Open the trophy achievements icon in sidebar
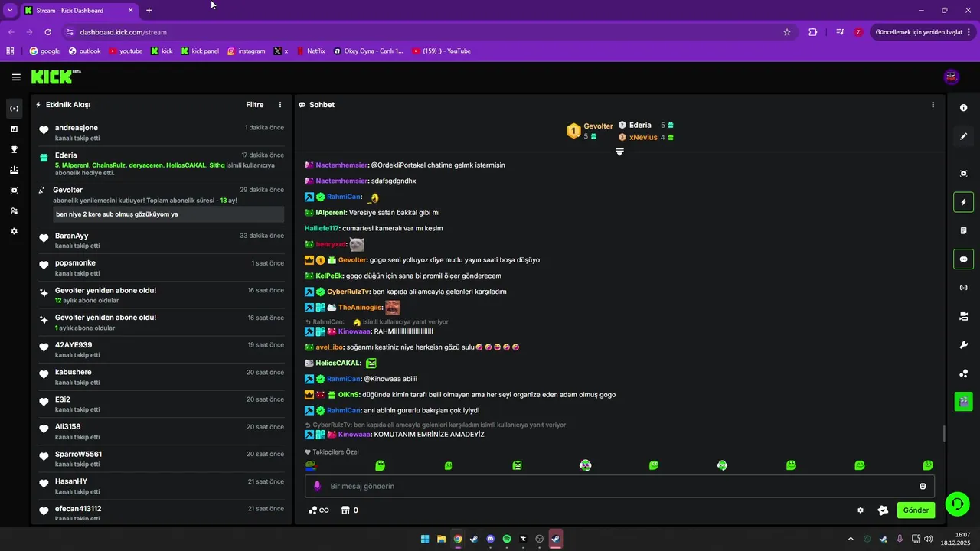This screenshot has width=980, height=551. tap(14, 149)
